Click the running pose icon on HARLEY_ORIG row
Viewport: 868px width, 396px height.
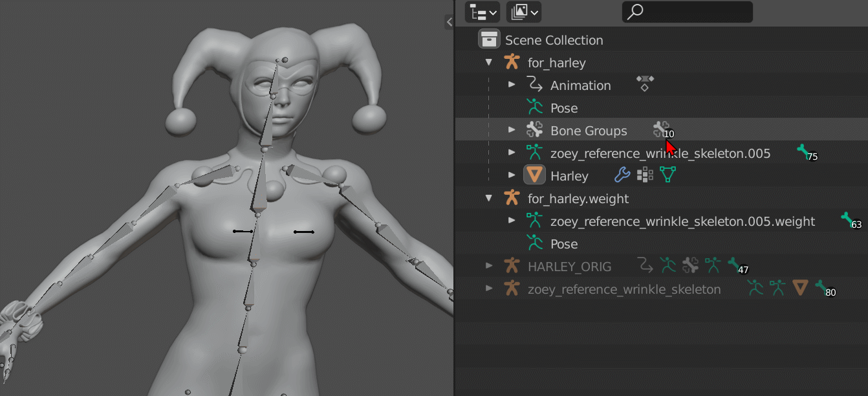(x=667, y=265)
